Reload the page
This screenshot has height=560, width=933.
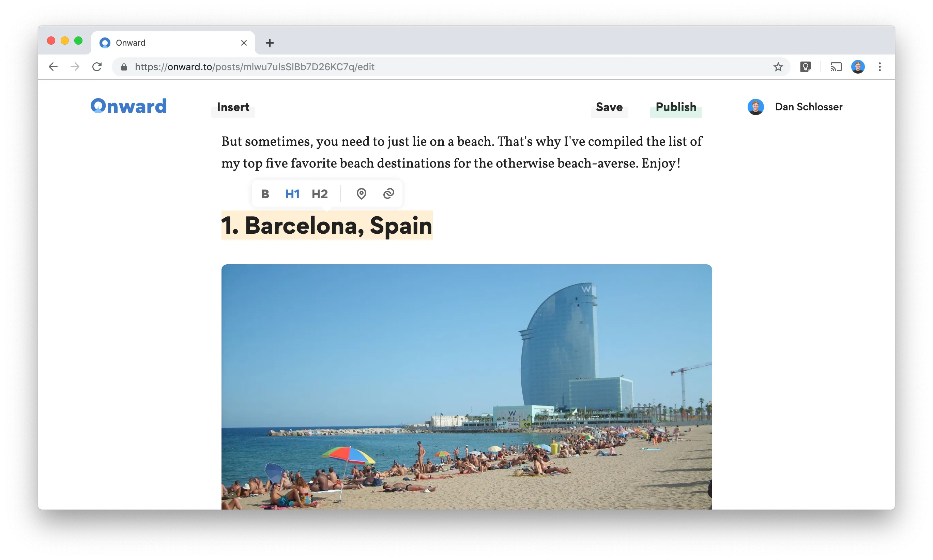tap(97, 67)
